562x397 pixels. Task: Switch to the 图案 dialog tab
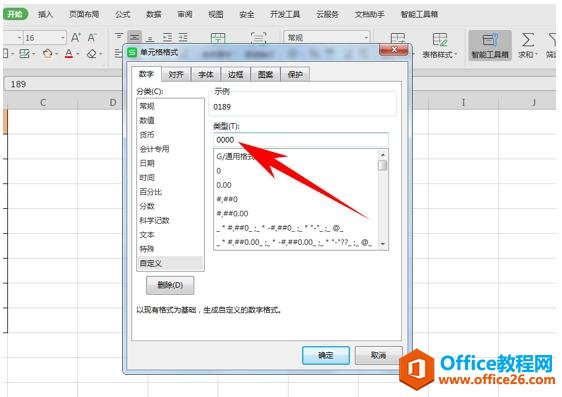pyautogui.click(x=265, y=74)
